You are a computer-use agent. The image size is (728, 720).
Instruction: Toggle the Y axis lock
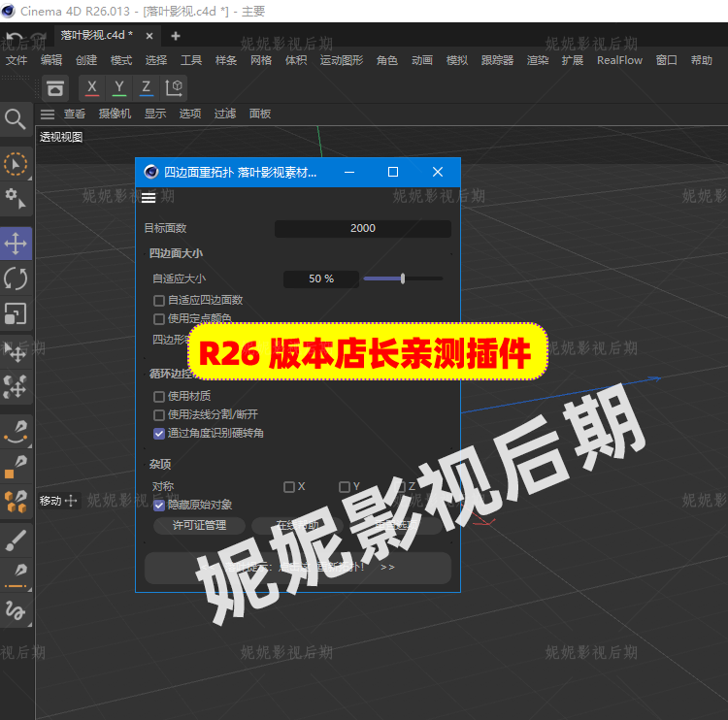(119, 87)
